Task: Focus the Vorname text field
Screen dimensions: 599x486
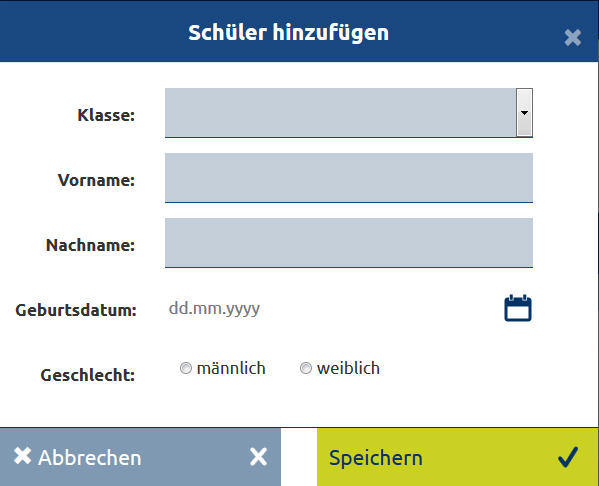Action: [x=349, y=178]
